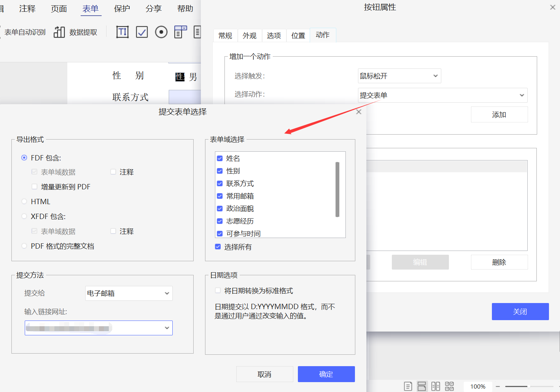Click the 表单自动识别 icon
Viewport: 560px width, 392px height.
pyautogui.click(x=24, y=32)
